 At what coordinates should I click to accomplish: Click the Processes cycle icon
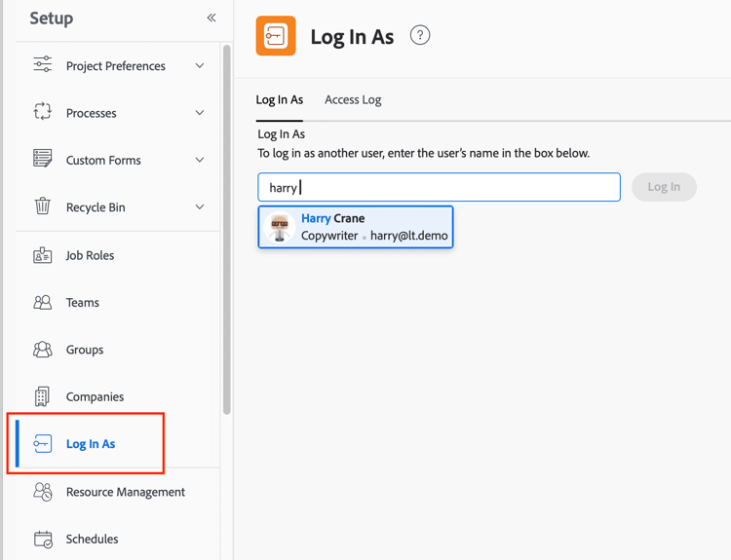click(43, 113)
